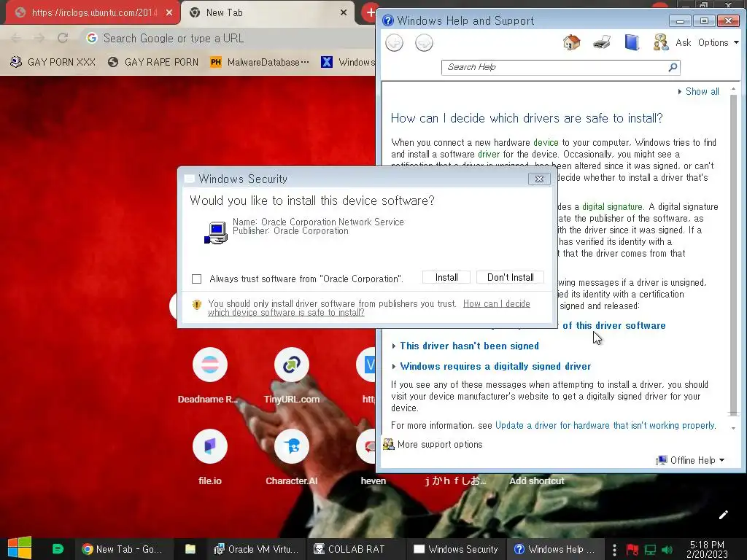The width and height of the screenshot is (747, 560).
Task: Open File Explorer folder icon in taskbar
Action: [190, 549]
